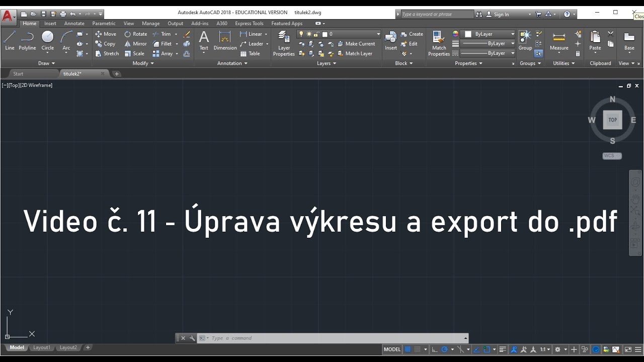Insert a Table
The width and height of the screenshot is (644, 362).
pos(250,53)
